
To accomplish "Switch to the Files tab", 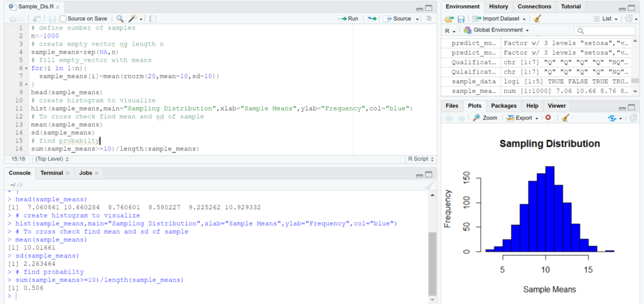I will pos(452,106).
